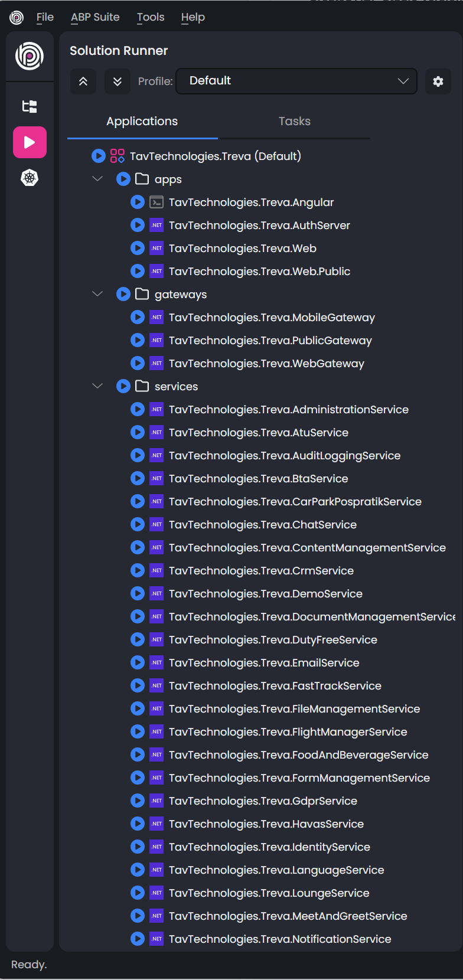
Task: Select TavTechnologies.Treva.LoungeService
Action: click(x=269, y=893)
